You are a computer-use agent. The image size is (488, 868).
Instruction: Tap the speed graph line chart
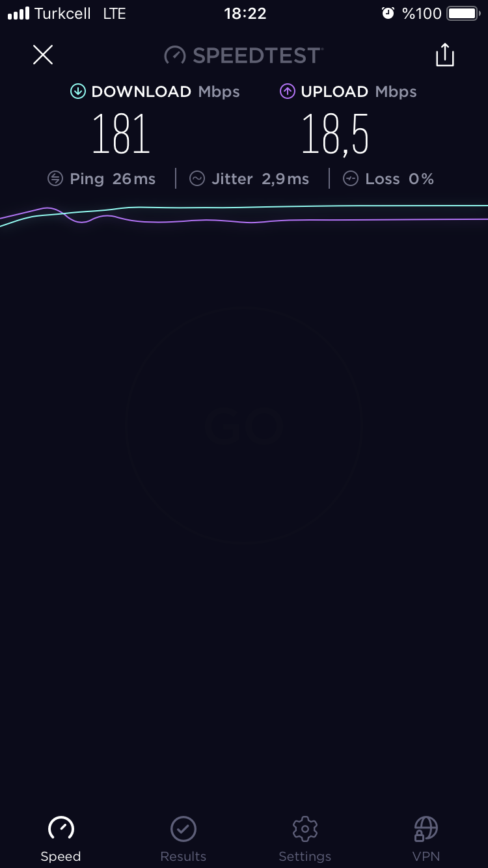[244, 216]
